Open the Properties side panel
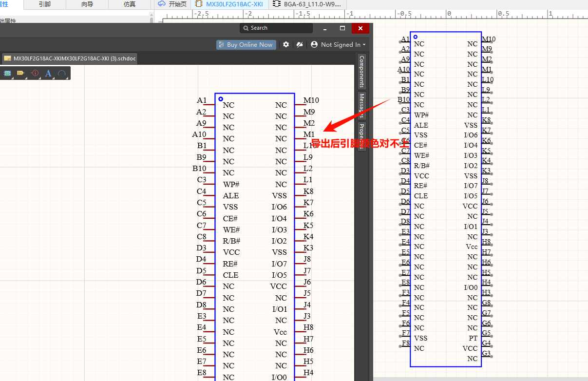Viewport: 588px width, 381px height. click(361, 136)
